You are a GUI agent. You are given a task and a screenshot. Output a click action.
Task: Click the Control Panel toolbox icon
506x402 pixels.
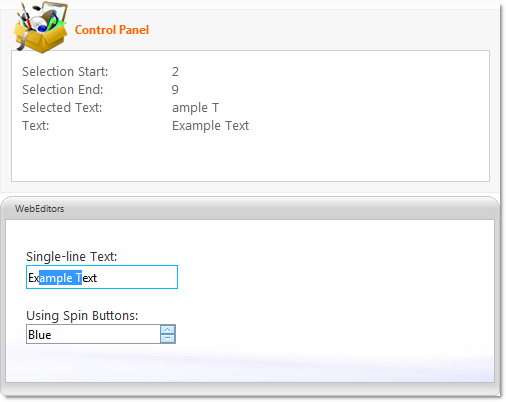click(40, 27)
